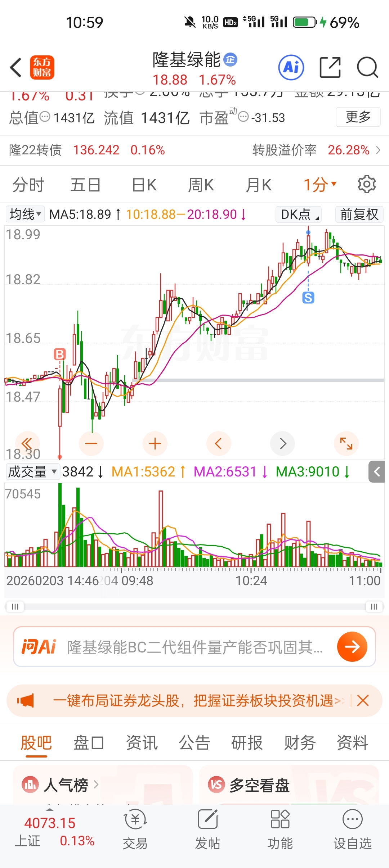This screenshot has height=868, width=389.
Task: Open the Eastmoney orange logo icon
Action: pos(42,67)
